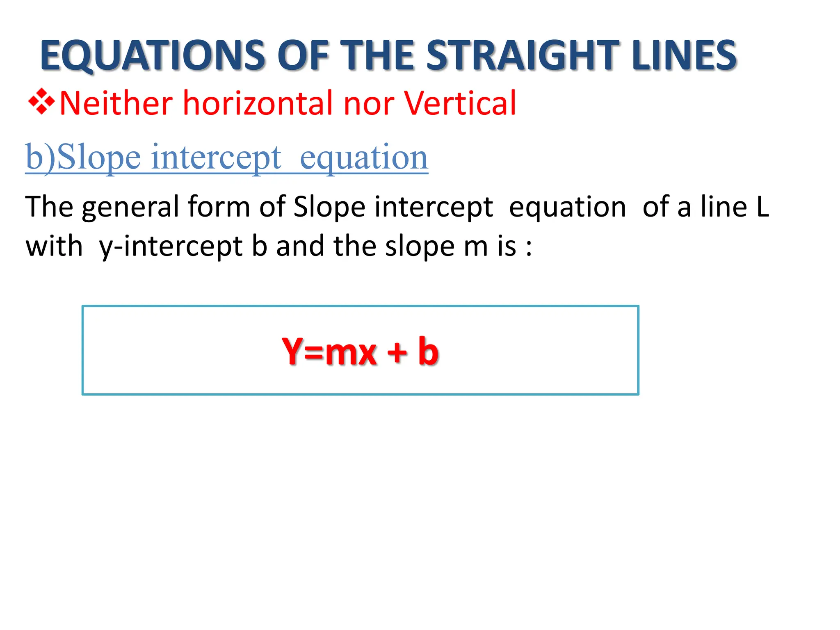840x630 pixels.
Task: Click the word 'EQUATIONS' in the title
Action: [153, 55]
